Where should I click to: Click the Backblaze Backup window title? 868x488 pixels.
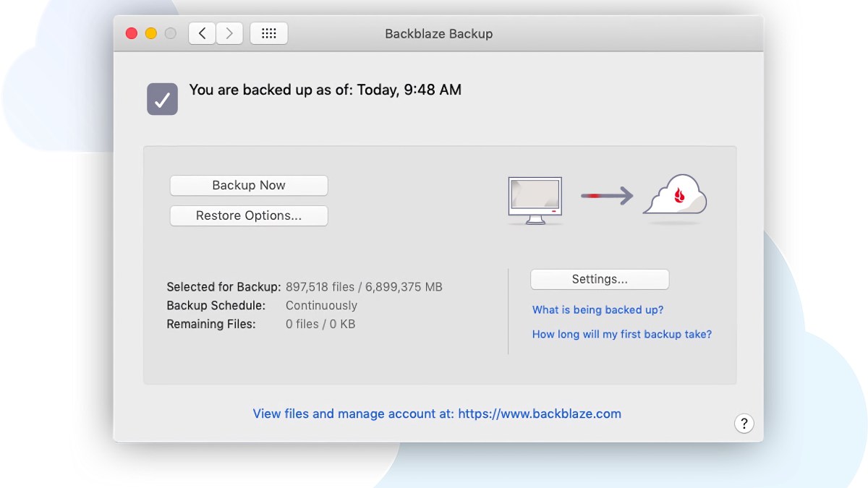click(x=438, y=33)
